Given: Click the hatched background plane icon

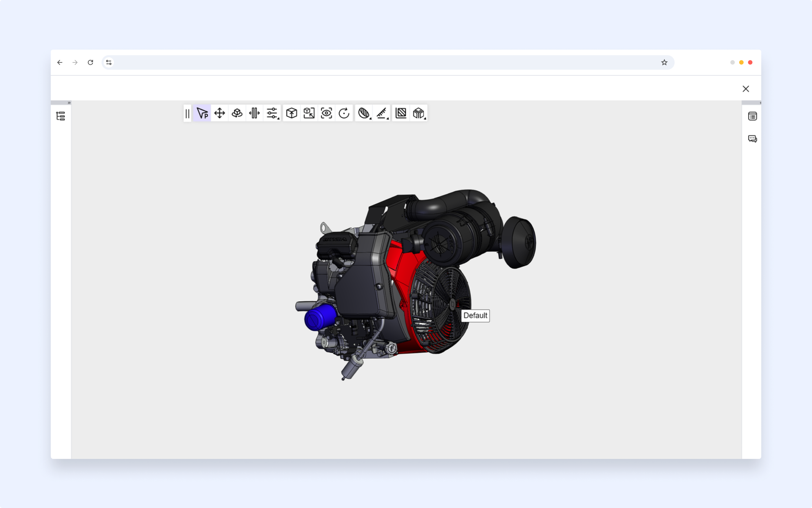Looking at the screenshot, I should pos(401,113).
